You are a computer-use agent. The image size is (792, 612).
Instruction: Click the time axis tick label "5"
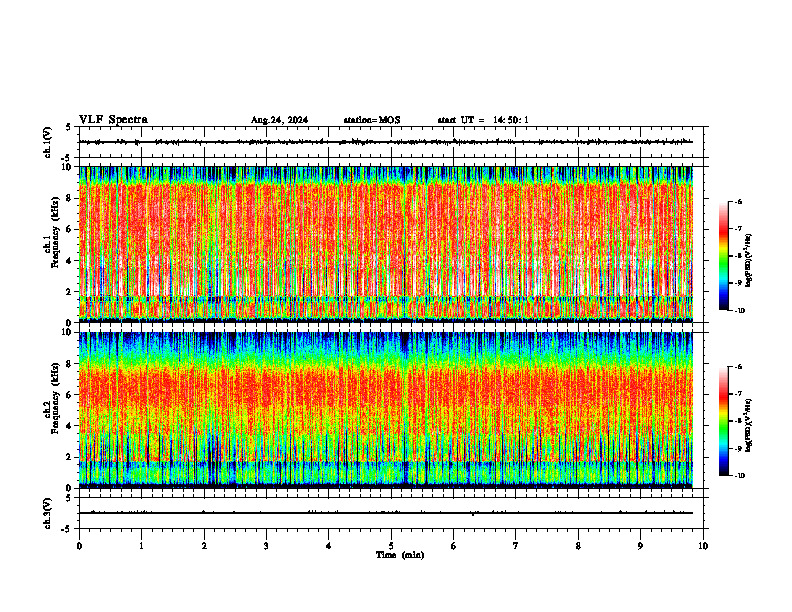pyautogui.click(x=391, y=546)
